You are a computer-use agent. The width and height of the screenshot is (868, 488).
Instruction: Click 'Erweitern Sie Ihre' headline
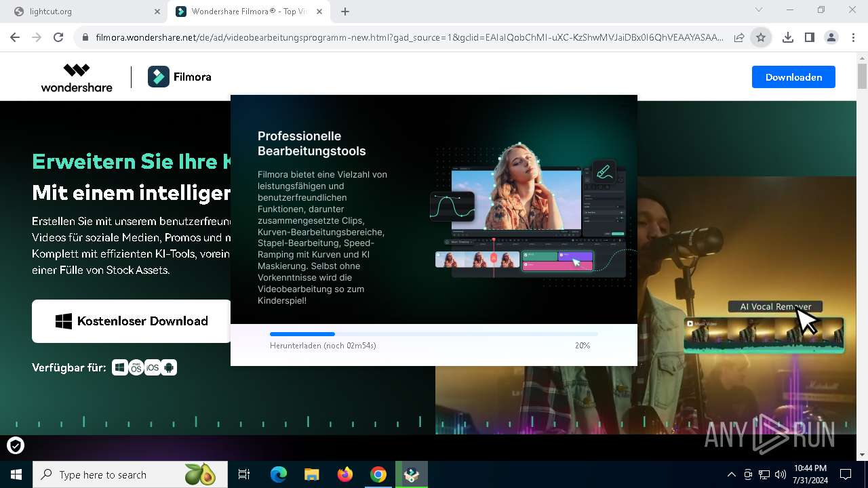132,161
